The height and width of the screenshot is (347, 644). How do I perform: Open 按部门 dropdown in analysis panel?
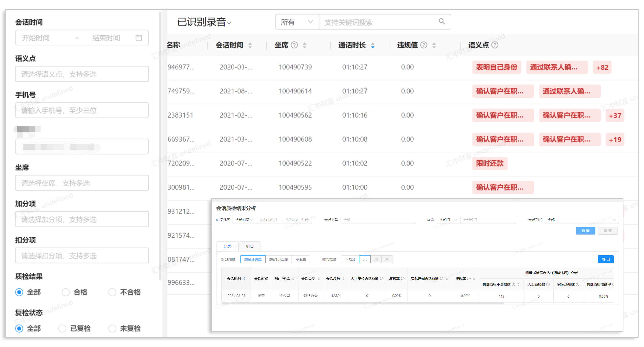coord(448,220)
